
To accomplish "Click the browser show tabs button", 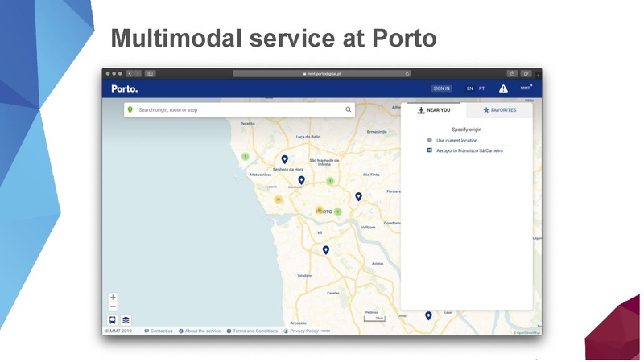I will click(526, 73).
